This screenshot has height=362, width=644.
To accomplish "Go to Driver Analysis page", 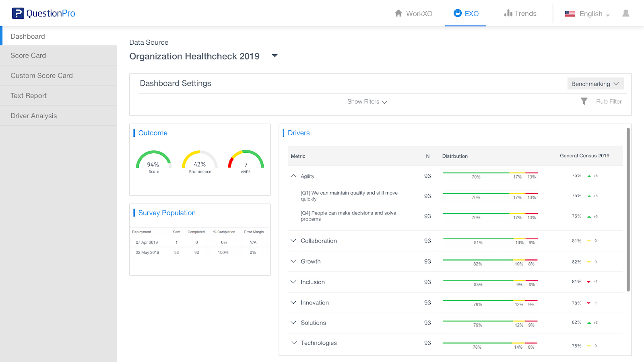I will tap(34, 116).
